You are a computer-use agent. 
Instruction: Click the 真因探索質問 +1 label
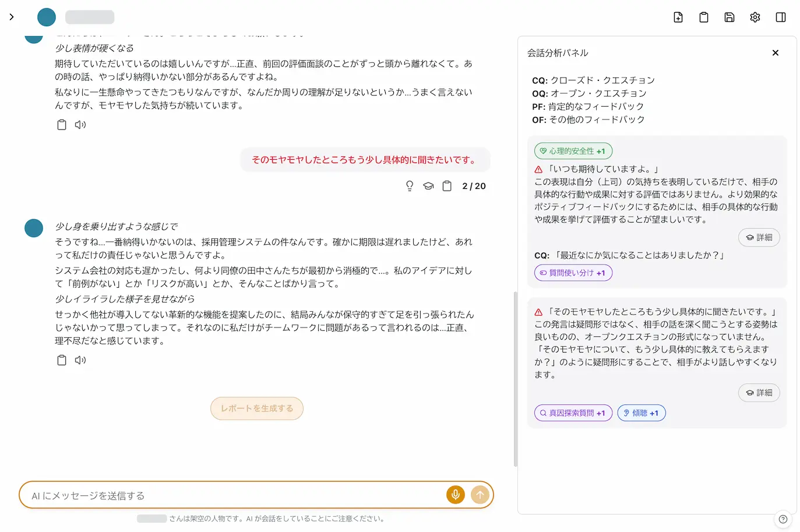tap(573, 413)
